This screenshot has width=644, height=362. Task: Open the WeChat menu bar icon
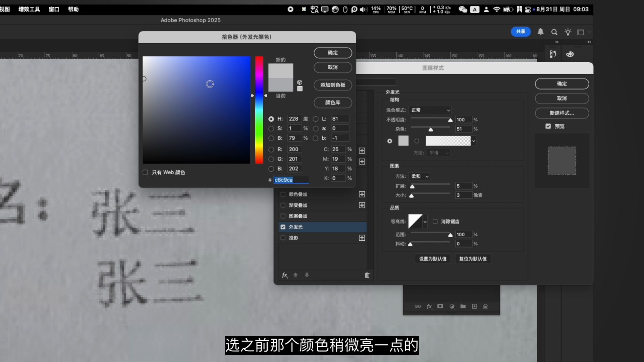[x=463, y=9]
